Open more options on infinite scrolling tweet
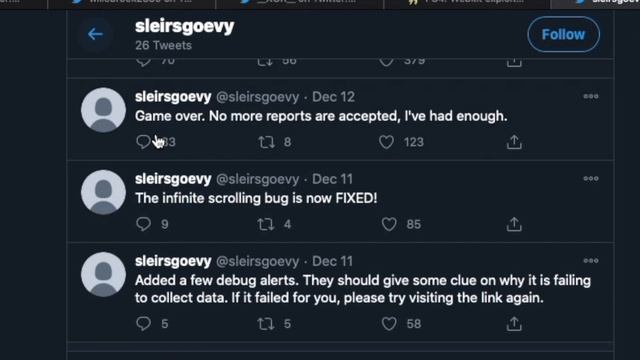This screenshot has width=640, height=360. point(591,178)
